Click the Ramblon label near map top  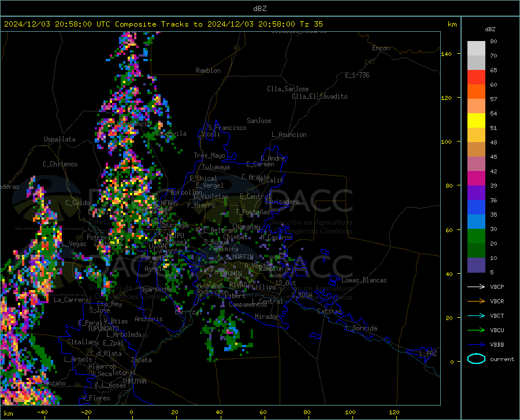(x=208, y=70)
